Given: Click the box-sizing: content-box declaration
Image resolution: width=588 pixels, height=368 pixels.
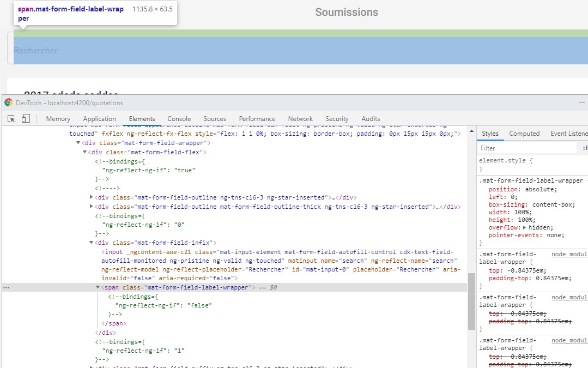Looking at the screenshot, I should pos(531,204).
